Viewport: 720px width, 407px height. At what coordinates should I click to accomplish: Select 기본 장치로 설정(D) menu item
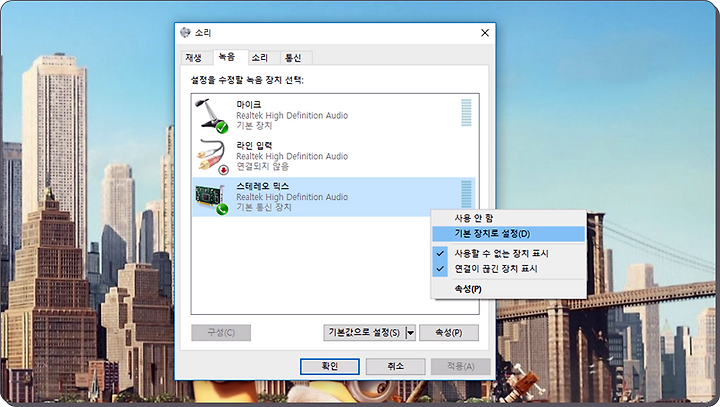[x=508, y=234]
